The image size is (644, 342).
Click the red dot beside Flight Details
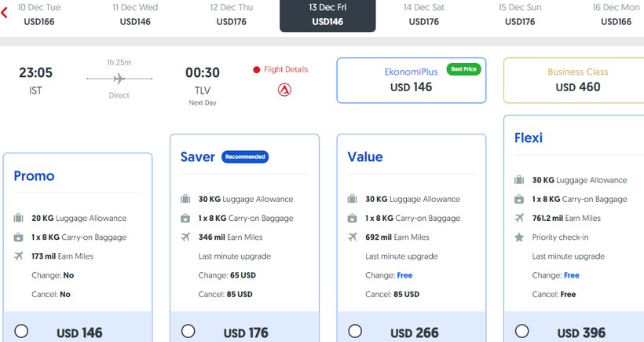point(257,70)
